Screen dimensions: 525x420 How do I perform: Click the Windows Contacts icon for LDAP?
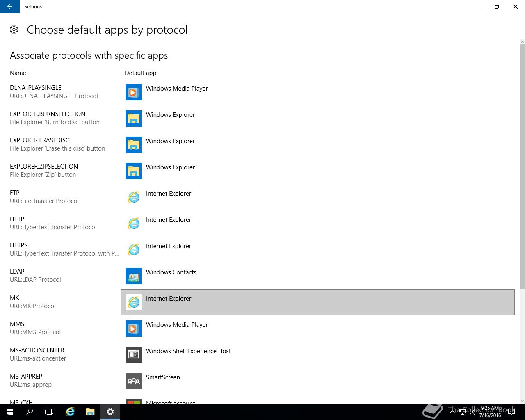tap(134, 276)
